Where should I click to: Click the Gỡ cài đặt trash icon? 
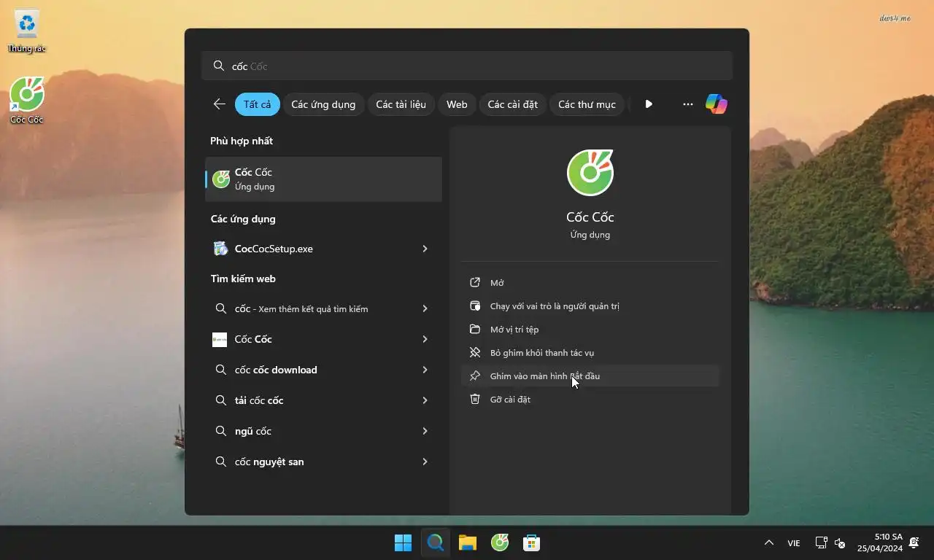click(x=475, y=400)
